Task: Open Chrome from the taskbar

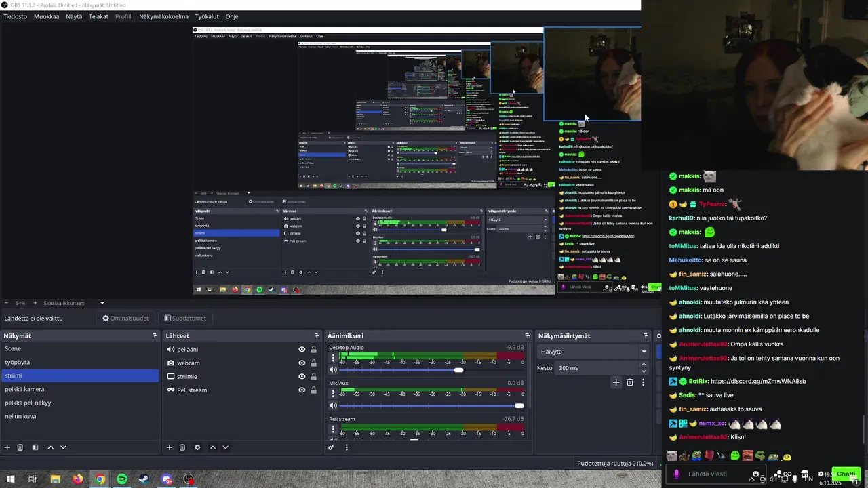Action: pyautogui.click(x=100, y=479)
